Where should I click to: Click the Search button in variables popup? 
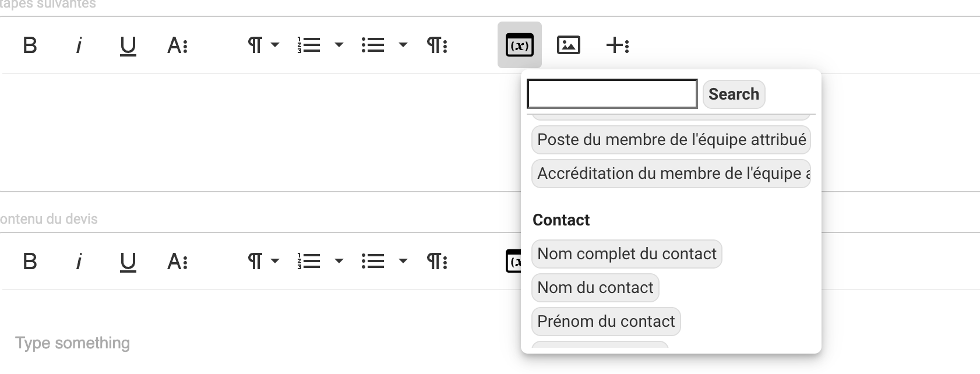734,94
